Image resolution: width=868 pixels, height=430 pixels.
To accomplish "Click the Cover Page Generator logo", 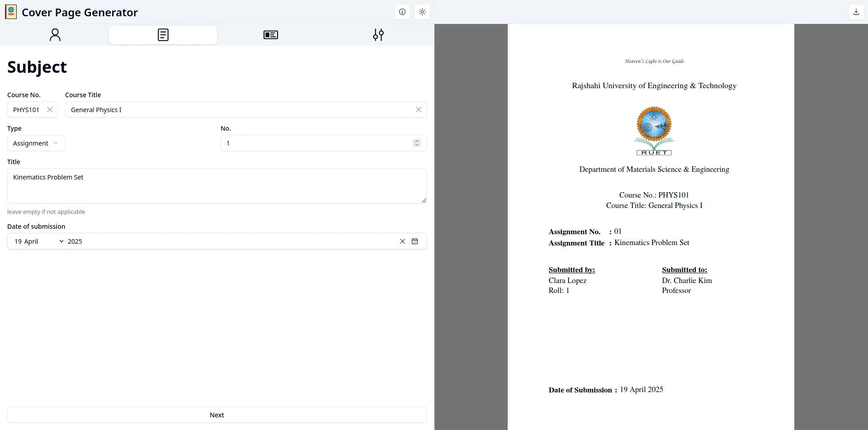I will tap(11, 12).
